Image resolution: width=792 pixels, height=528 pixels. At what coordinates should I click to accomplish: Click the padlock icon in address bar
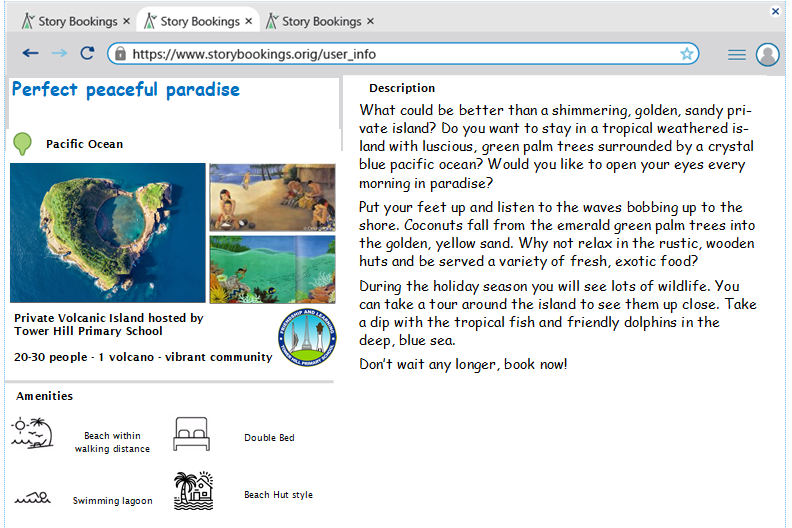pos(120,54)
